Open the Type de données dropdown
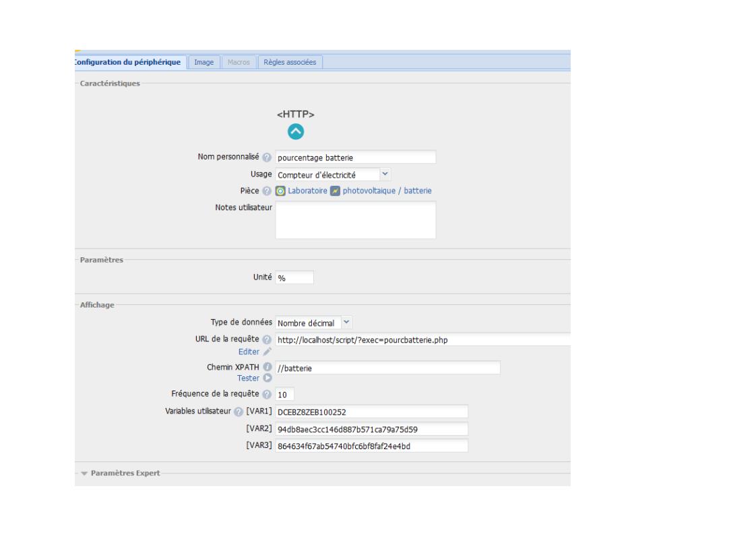The image size is (756, 534). (347, 323)
